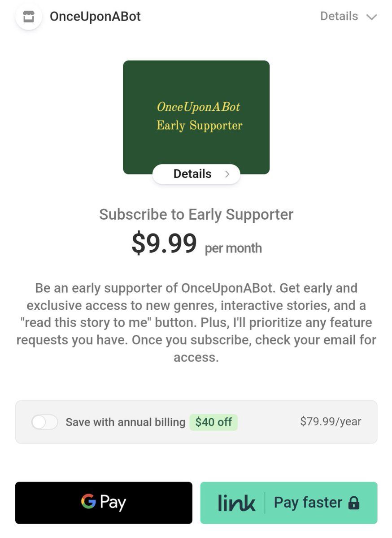
Task: Click the early supporter description paragraph
Action: (196, 322)
